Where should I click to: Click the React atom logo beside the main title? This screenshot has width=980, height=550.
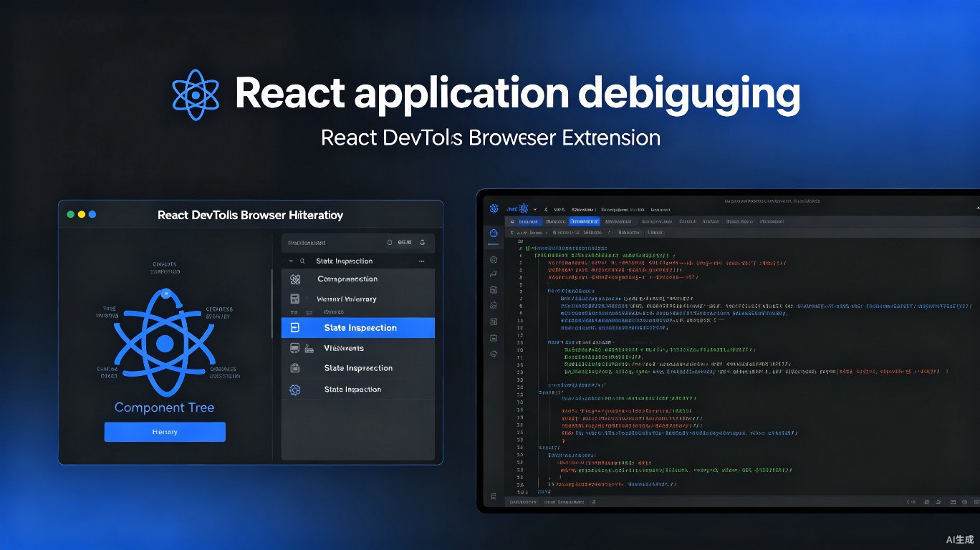194,95
